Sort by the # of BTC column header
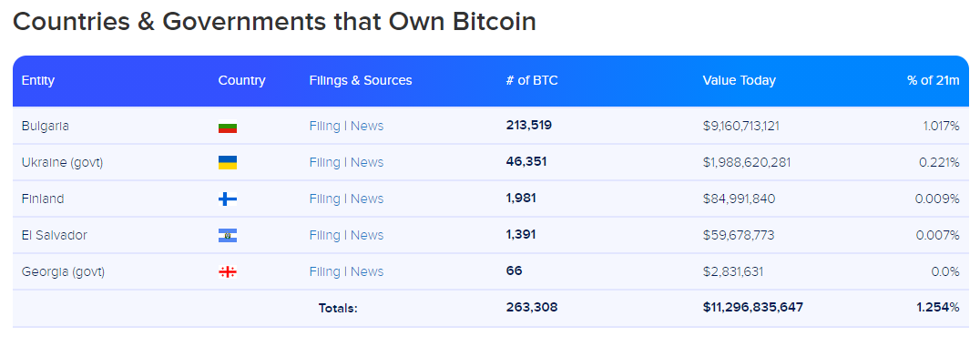 532,81
